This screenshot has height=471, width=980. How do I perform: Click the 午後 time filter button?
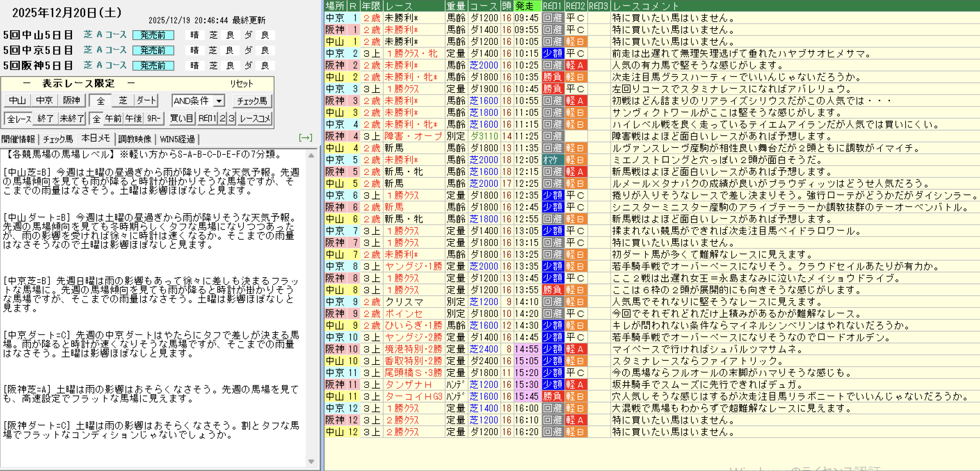pyautogui.click(x=134, y=119)
